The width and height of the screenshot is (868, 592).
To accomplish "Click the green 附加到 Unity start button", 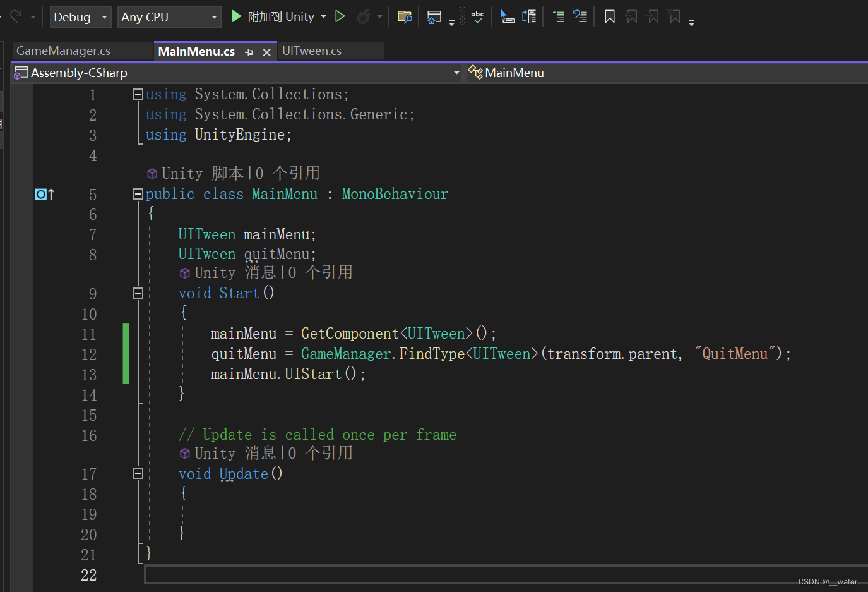I will pyautogui.click(x=272, y=16).
